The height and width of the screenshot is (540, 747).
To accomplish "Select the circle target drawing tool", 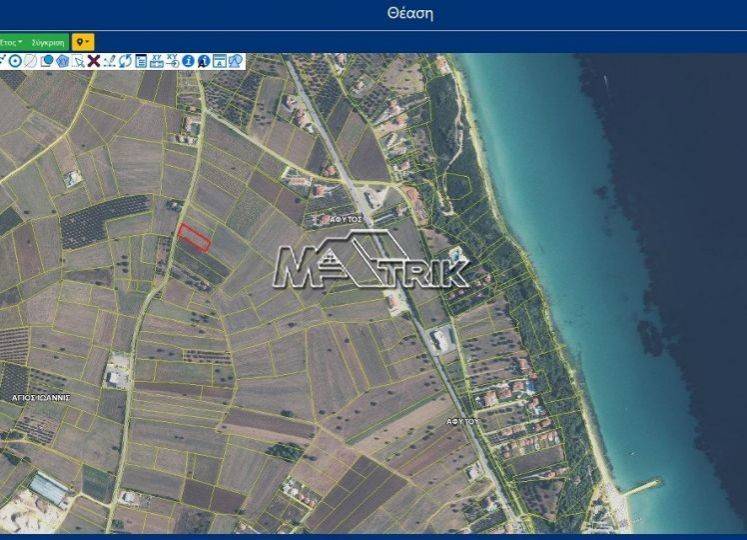I will click(x=15, y=61).
